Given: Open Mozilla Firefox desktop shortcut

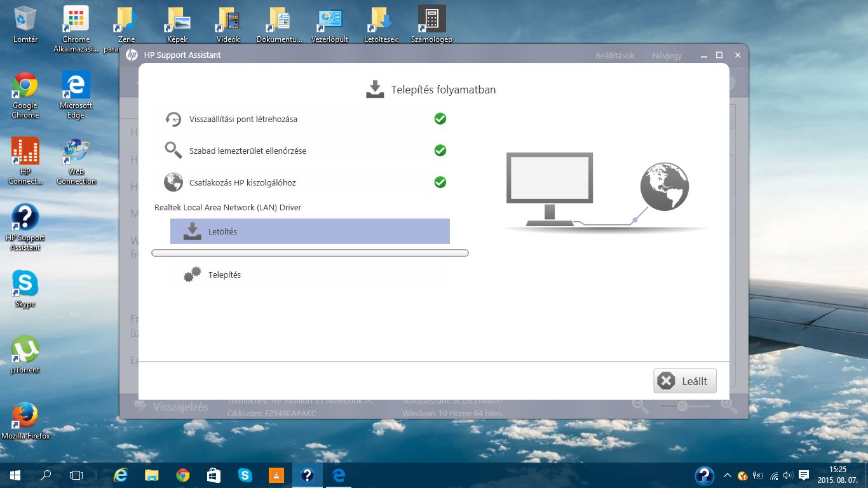Looking at the screenshot, I should click(25, 421).
